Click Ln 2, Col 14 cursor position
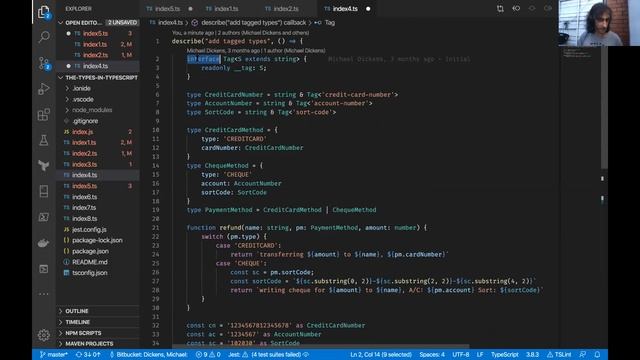Screen dimensions: 640x360 click(x=381, y=354)
